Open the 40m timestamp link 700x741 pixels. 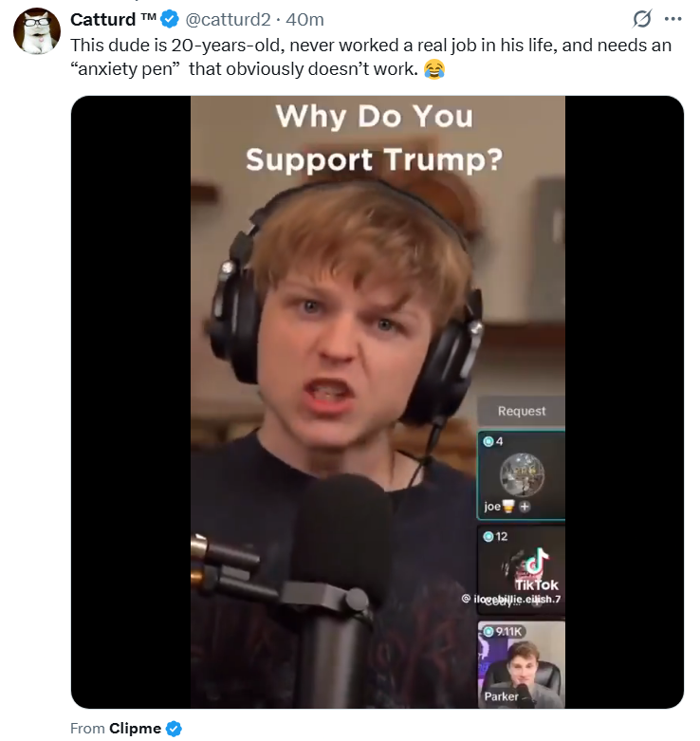[304, 19]
